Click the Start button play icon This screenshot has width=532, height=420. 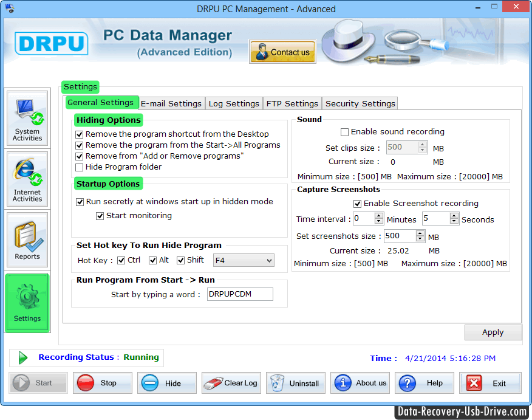pos(21,383)
